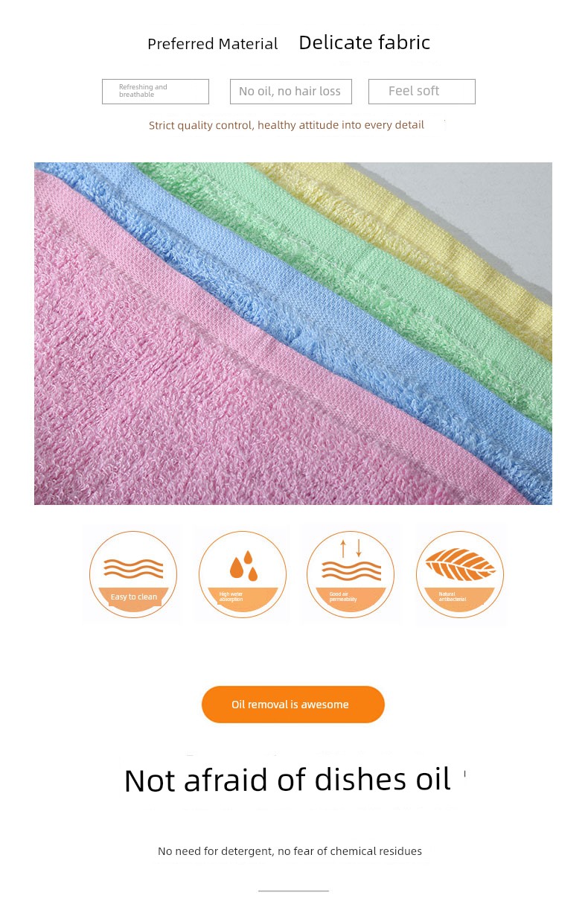588x922 pixels.
Task: Click the Strict quality control tagline
Action: click(287, 125)
